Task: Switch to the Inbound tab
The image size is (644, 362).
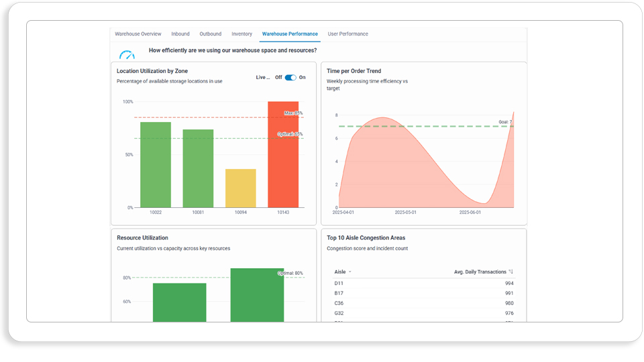Action: coord(180,34)
